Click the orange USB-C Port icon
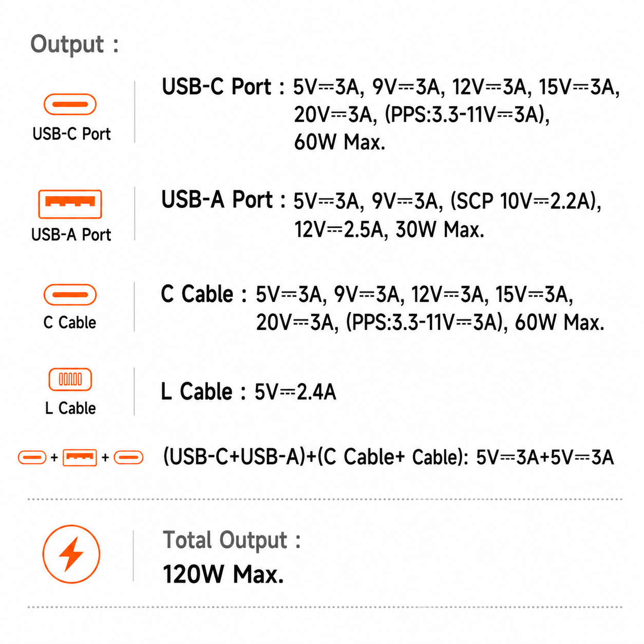 click(x=70, y=104)
